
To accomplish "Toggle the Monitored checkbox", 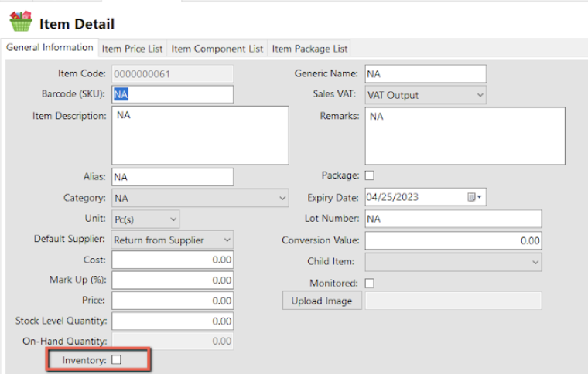I will pyautogui.click(x=370, y=283).
